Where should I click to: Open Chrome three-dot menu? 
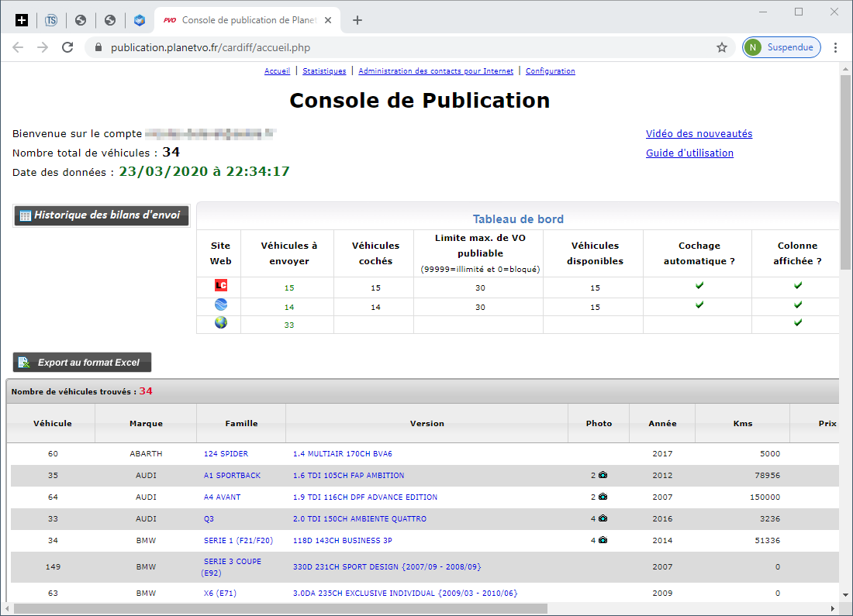[x=836, y=47]
